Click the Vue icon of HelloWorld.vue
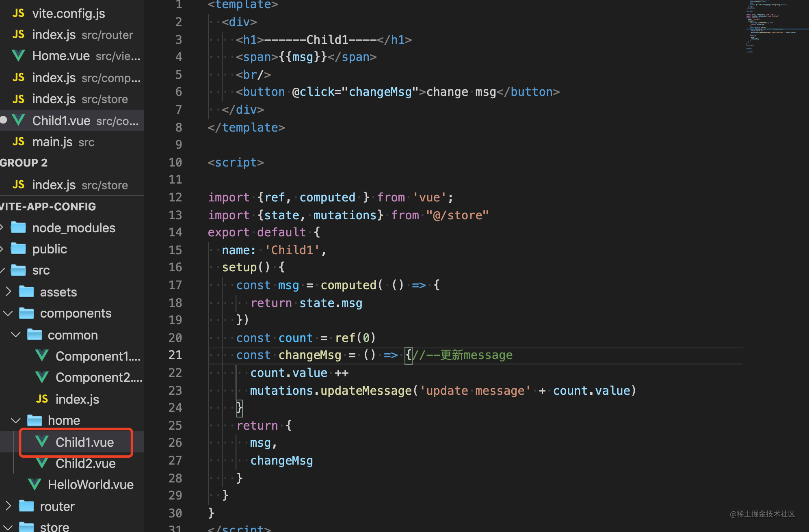The image size is (809, 532). click(x=35, y=484)
